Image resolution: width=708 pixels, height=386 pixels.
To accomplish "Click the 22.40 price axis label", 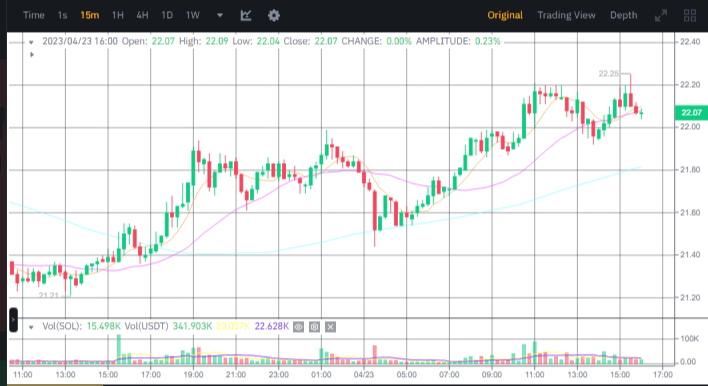I will point(690,42).
